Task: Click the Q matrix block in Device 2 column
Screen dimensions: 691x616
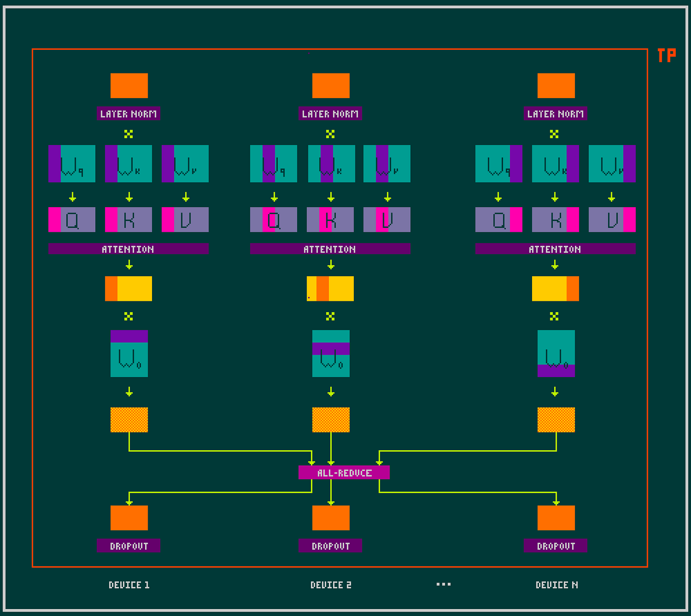Action: 274,219
